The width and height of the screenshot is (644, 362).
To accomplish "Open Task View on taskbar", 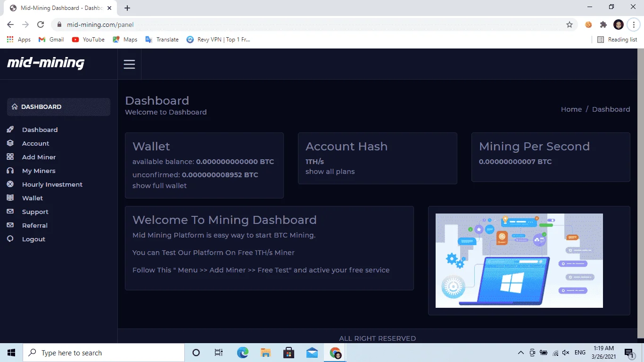I will tap(219, 353).
